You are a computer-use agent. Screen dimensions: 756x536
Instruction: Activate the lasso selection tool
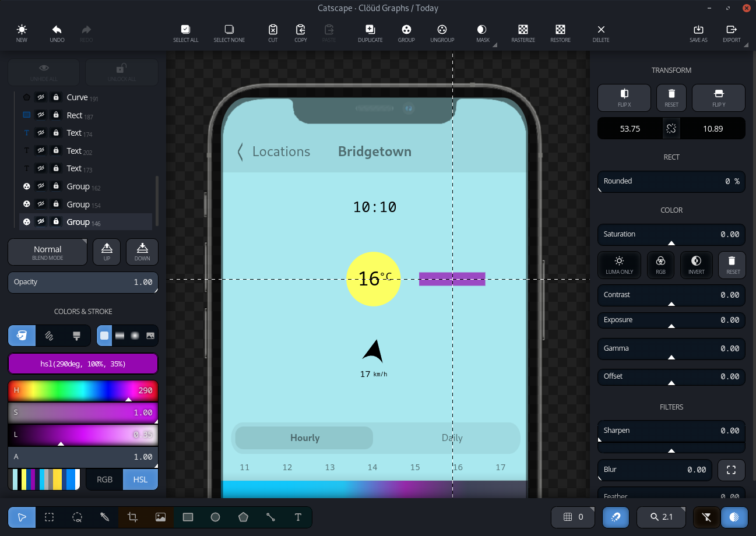click(x=77, y=517)
